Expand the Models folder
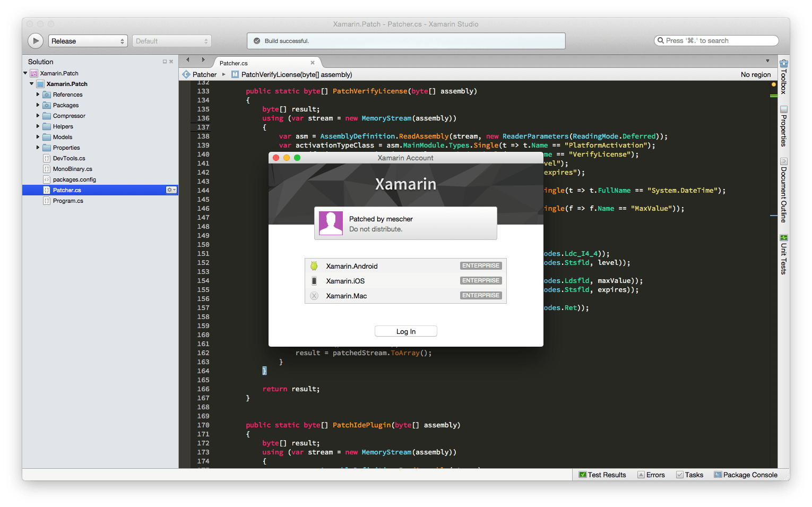This screenshot has height=507, width=812. pos(38,137)
